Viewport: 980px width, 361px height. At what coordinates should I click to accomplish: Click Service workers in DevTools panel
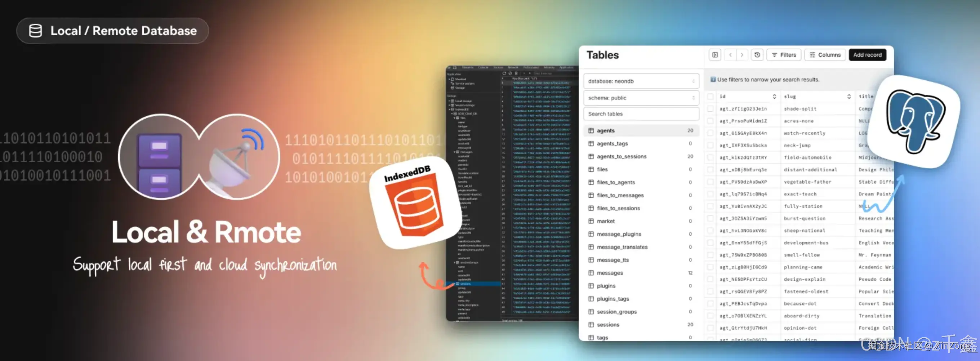[465, 84]
